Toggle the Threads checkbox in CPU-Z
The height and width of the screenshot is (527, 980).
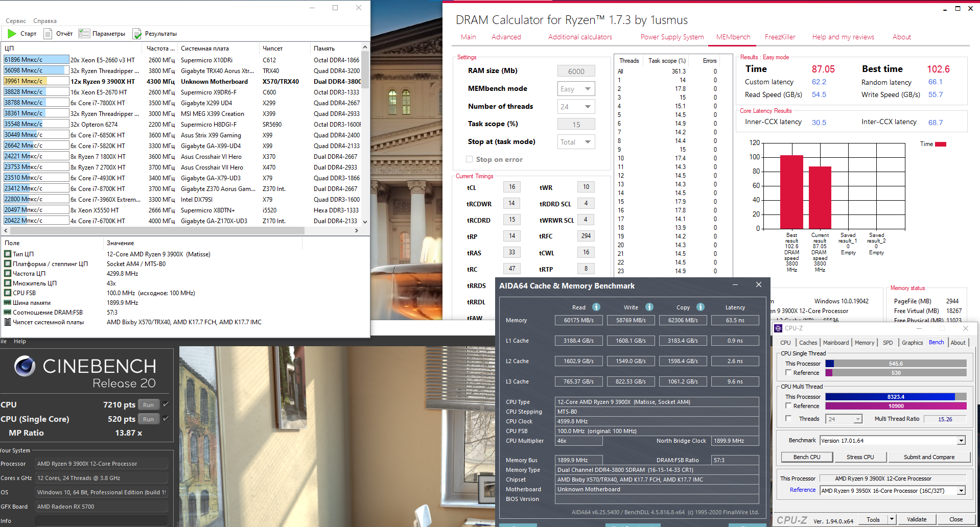point(788,418)
